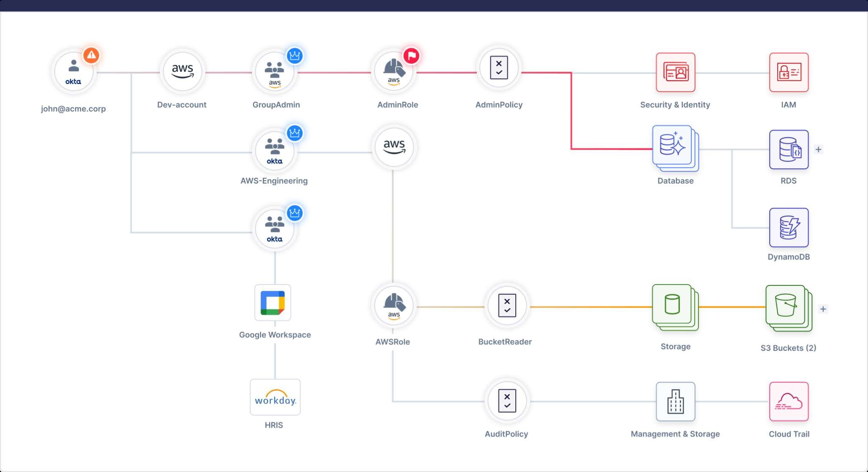Screen dimensions: 868x472
Task: Open the Database stack icon
Action: click(x=676, y=148)
